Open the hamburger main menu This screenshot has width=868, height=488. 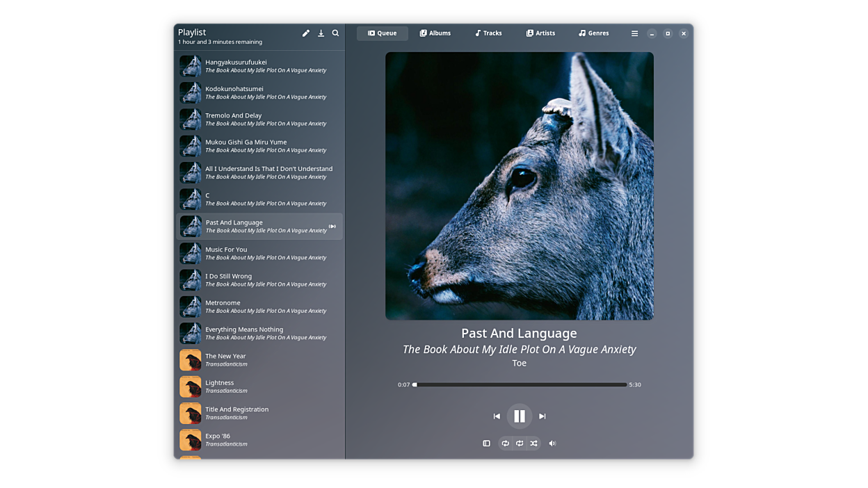(634, 33)
